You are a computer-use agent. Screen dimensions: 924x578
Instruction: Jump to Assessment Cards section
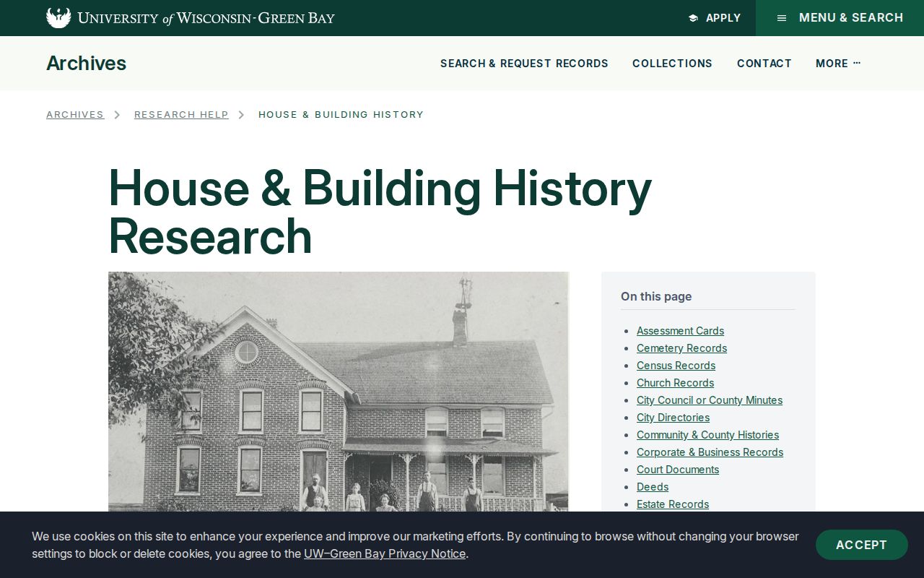point(680,331)
